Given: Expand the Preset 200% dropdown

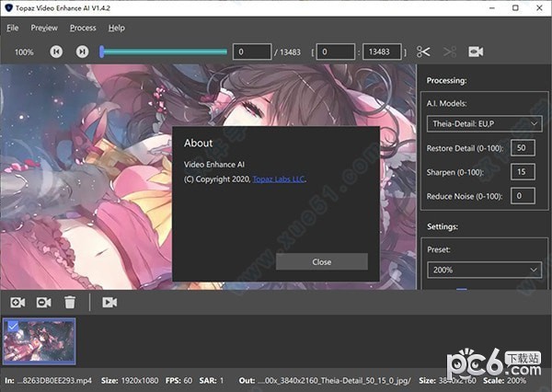Looking at the screenshot, I should (485, 271).
